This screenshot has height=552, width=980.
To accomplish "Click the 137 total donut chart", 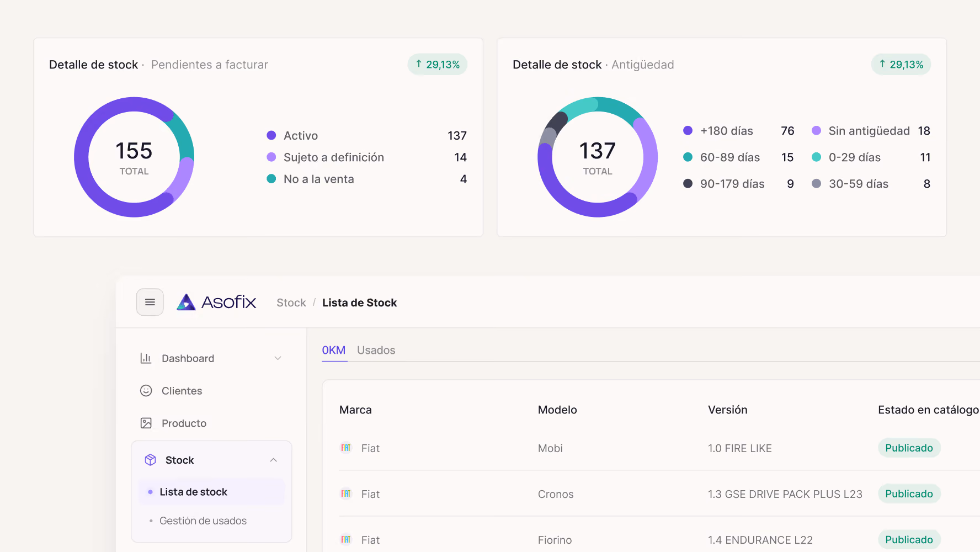I will [x=598, y=157].
